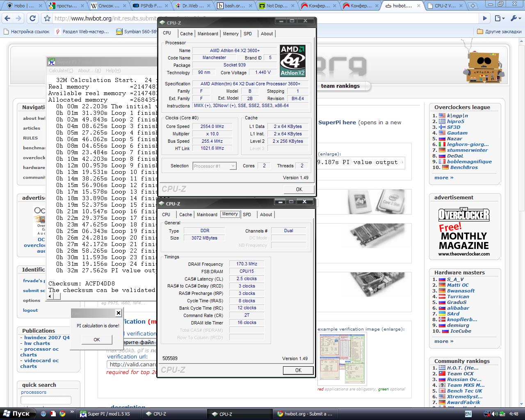Open the Symbian S60-5th bookmark
The image size is (525, 420).
[x=137, y=32]
